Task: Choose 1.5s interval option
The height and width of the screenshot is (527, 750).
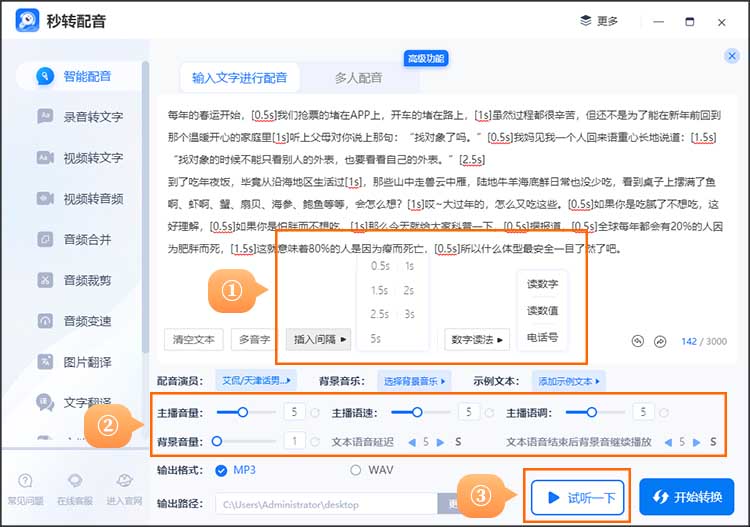Action: (379, 290)
